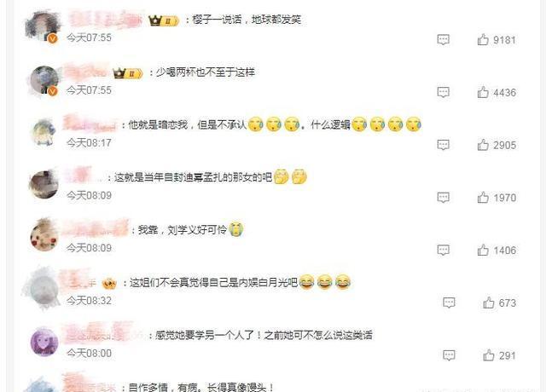Reply to the comment with 2905 likes
The width and height of the screenshot is (546, 392).
[x=444, y=145]
